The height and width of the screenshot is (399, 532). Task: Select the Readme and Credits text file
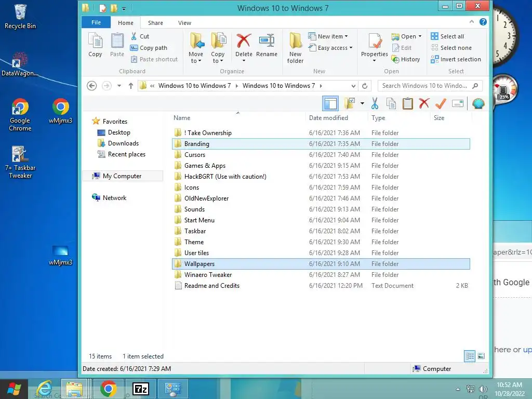click(x=321, y=286)
